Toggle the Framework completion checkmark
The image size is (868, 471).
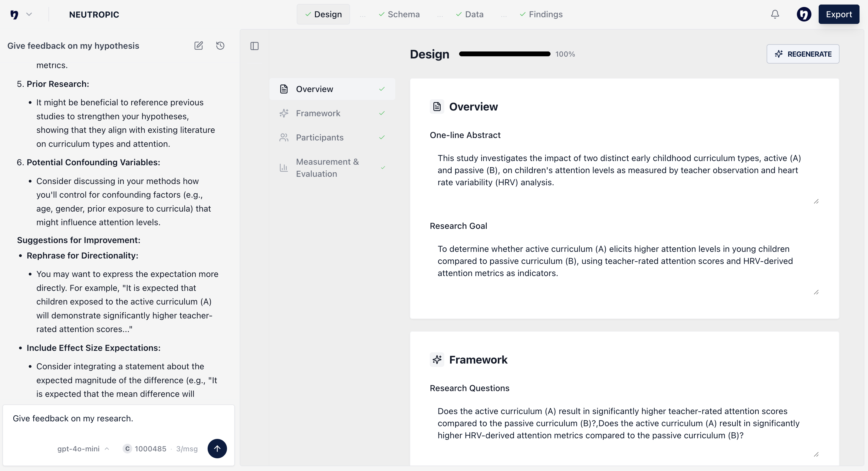[x=382, y=113]
